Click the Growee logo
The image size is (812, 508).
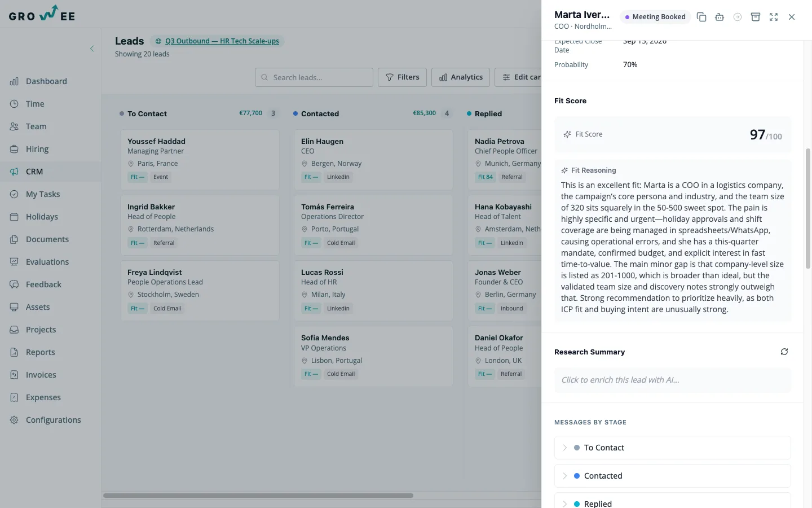click(42, 14)
